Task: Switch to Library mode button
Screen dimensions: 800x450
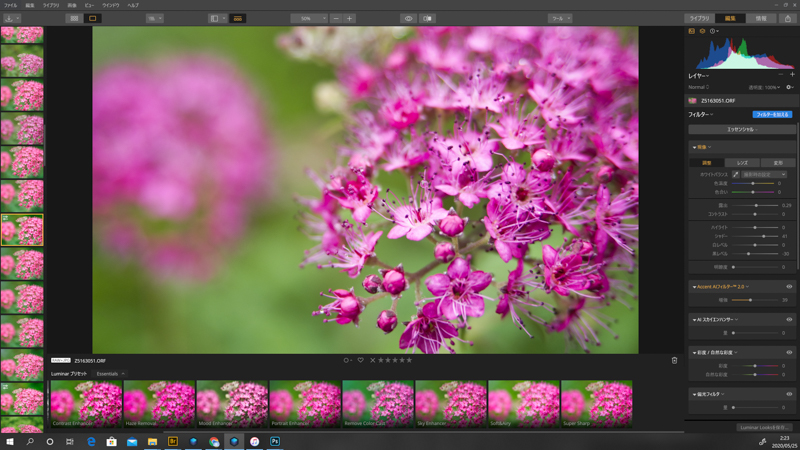Action: click(x=699, y=18)
